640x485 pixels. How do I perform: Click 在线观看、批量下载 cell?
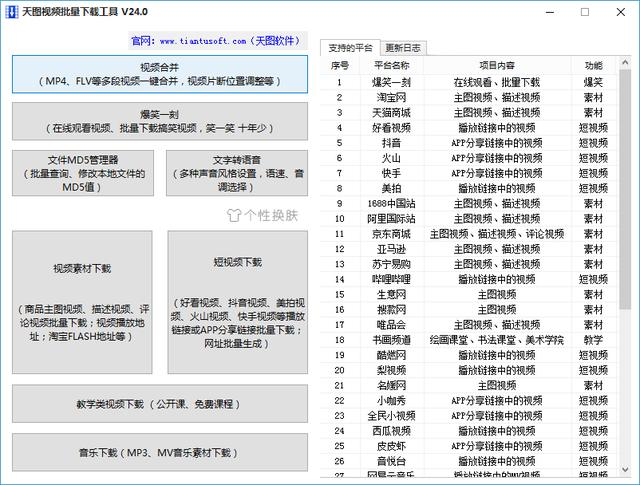pyautogui.click(x=497, y=82)
